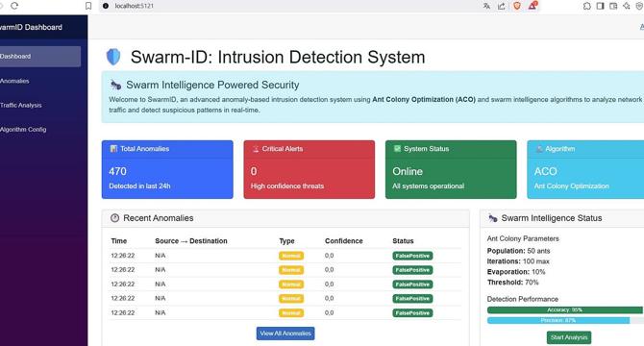644x346 pixels.
Task: Click the first row's FalsePositive badge
Action: (x=412, y=256)
